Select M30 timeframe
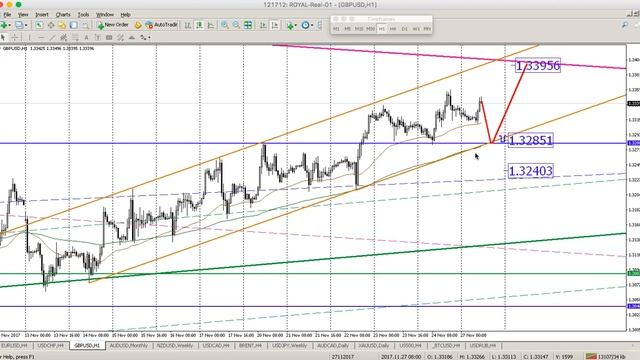 (370, 29)
